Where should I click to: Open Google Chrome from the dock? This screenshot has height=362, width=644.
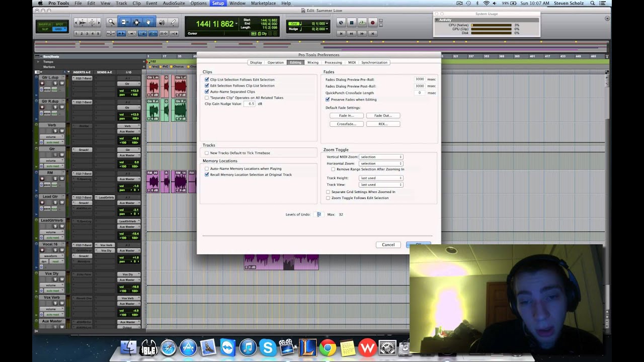tap(328, 348)
